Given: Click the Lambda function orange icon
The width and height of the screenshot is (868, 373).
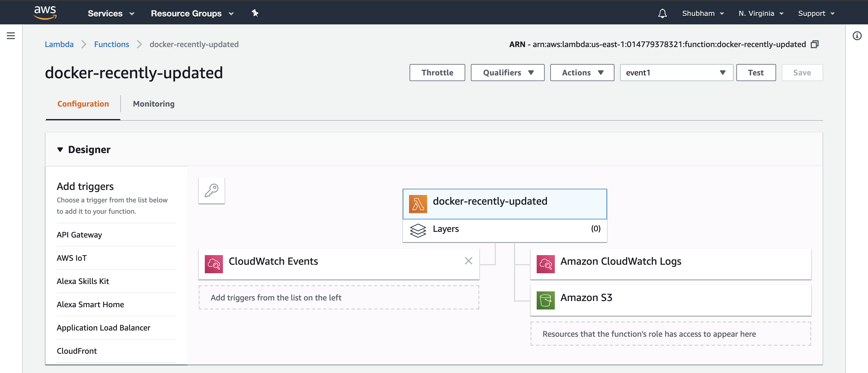Looking at the screenshot, I should click(418, 204).
